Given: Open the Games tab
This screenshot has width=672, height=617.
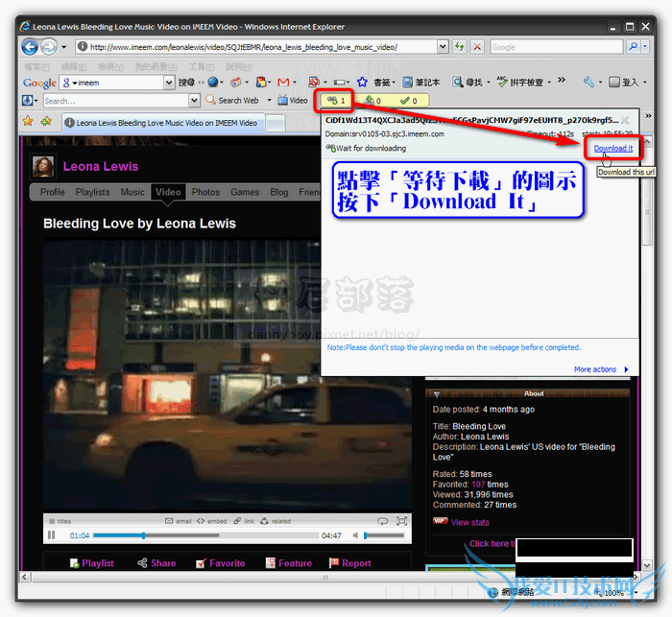Looking at the screenshot, I should tap(245, 192).
